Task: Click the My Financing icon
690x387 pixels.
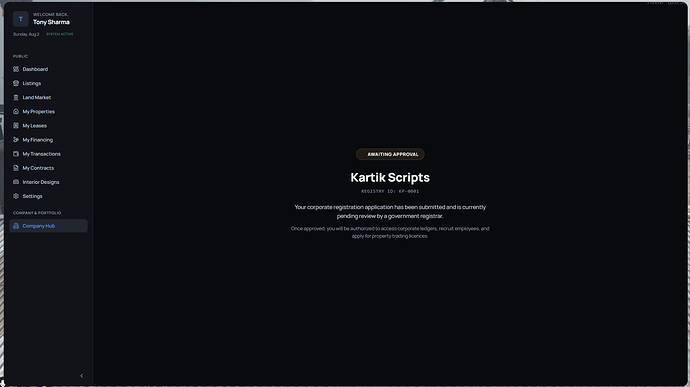Action: tap(16, 140)
